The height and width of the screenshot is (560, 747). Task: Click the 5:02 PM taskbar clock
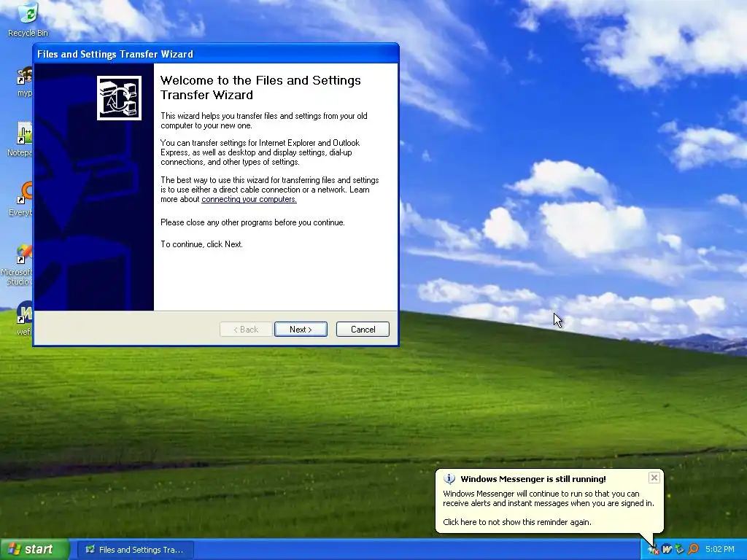click(x=720, y=550)
